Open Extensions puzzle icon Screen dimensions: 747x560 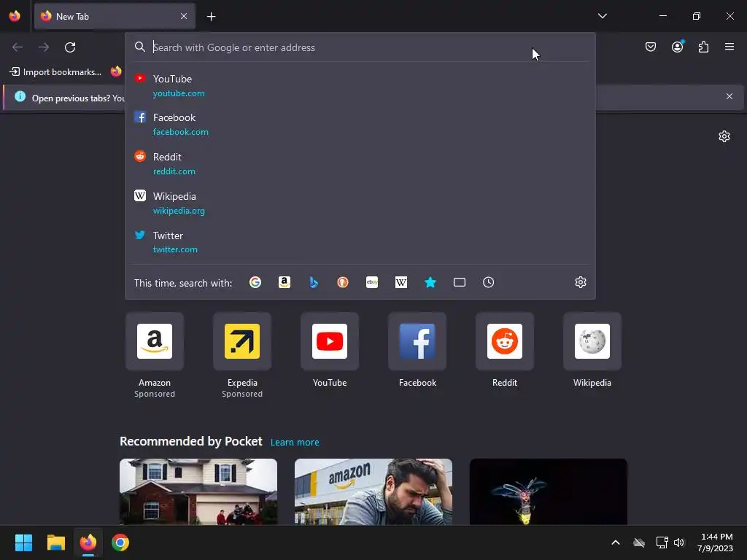pyautogui.click(x=704, y=47)
